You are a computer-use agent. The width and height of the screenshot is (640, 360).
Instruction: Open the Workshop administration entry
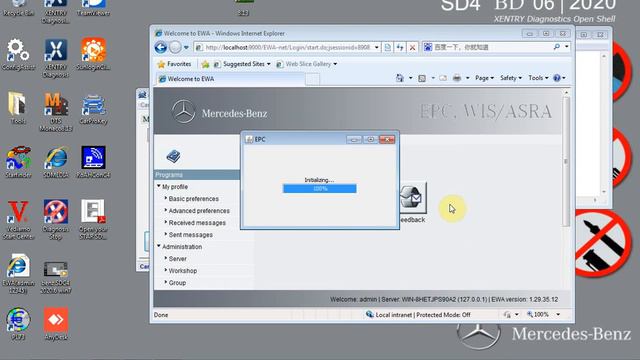pos(182,271)
